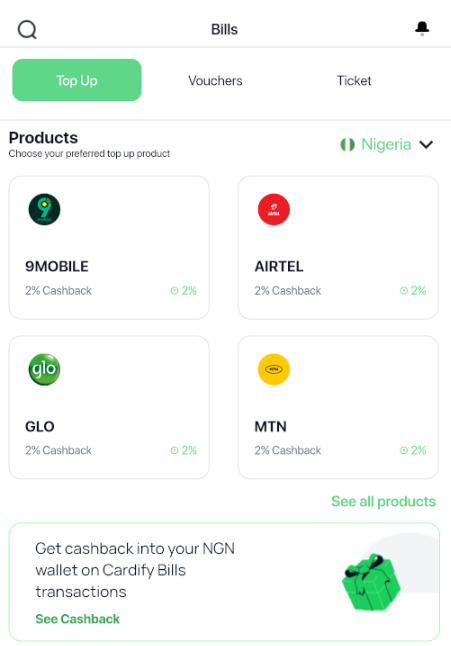Switch to the Vouchers tab
This screenshot has height=646, width=451.
click(x=215, y=80)
